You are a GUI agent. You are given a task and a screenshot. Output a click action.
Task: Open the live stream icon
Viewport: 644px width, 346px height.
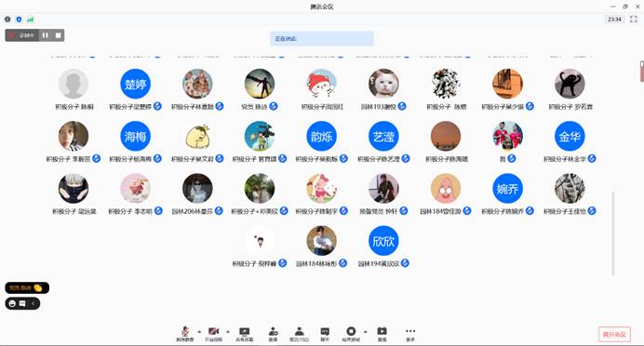382,334
